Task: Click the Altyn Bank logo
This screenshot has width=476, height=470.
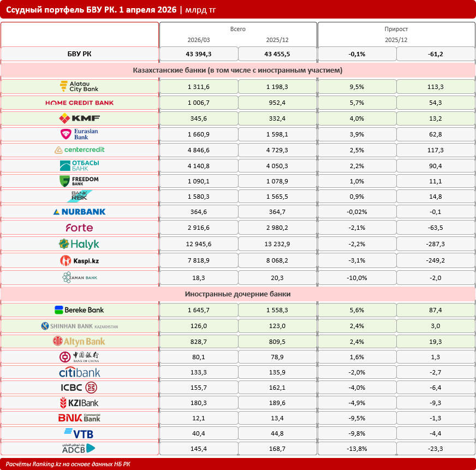Action: 79,341
